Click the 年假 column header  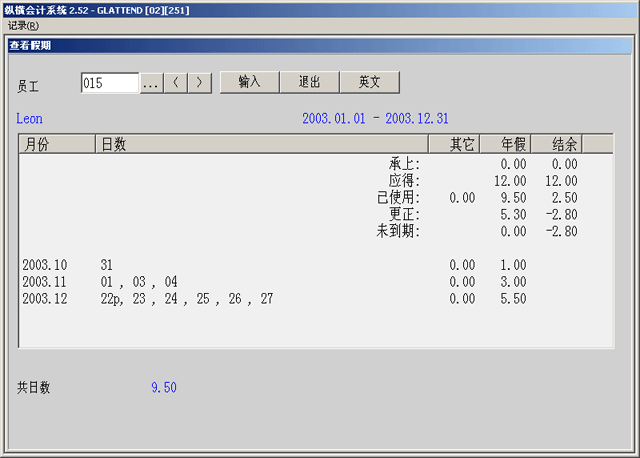(x=505, y=144)
